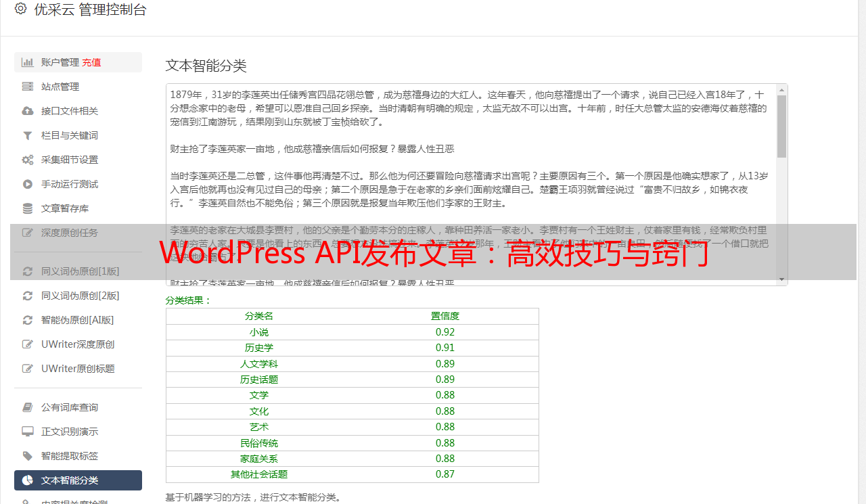866x504 pixels.
Task: Click the funnel icon next to 栏目与关键词
Action: pos(28,135)
